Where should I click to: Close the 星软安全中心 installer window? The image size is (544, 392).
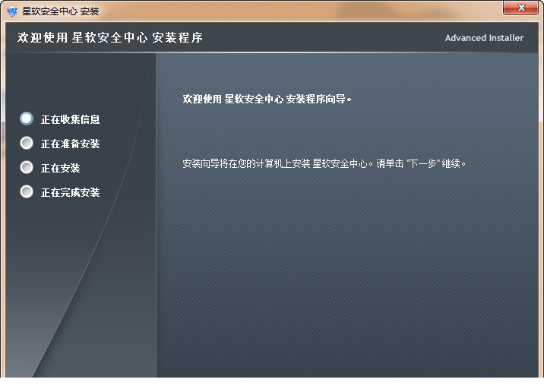[520, 8]
